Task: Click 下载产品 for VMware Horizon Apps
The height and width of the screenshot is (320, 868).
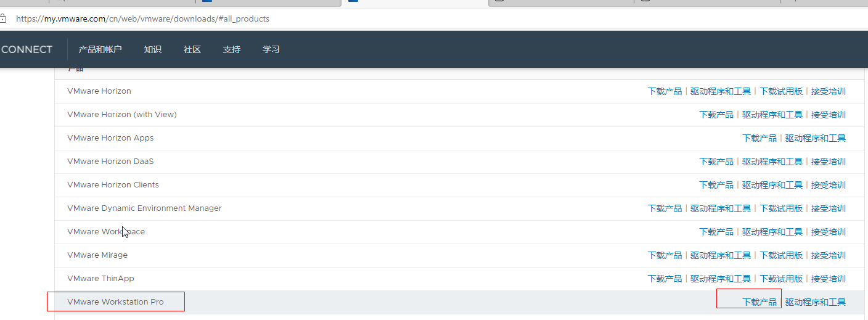Action: point(759,138)
